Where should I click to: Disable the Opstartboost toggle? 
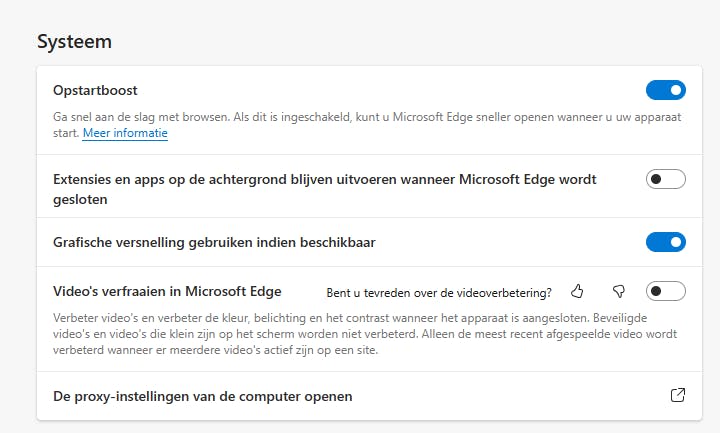(665, 91)
